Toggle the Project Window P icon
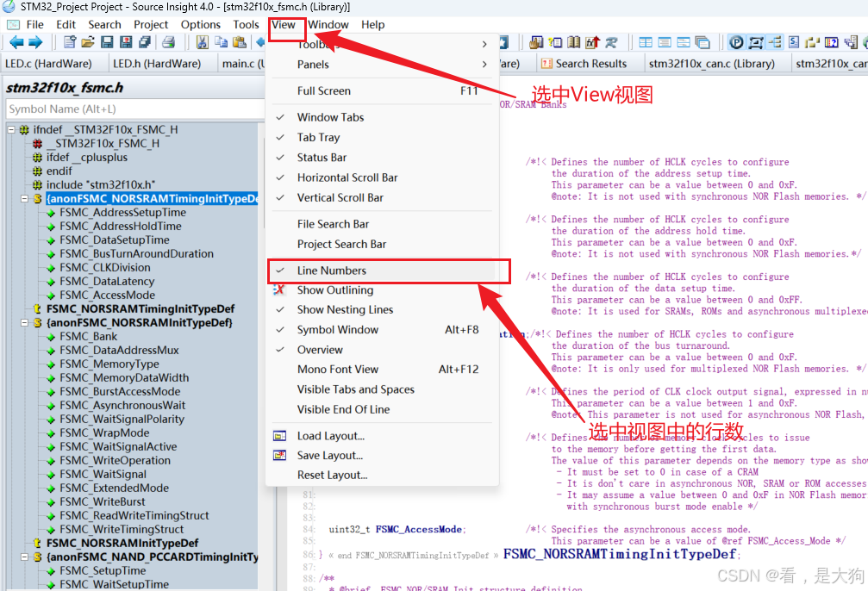This screenshot has width=868, height=591. pyautogui.click(x=736, y=42)
